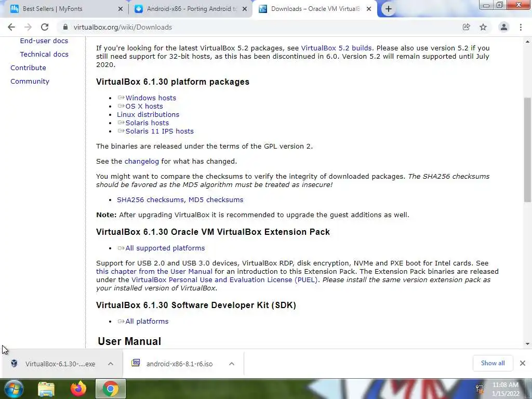Expand options for android-x86 iso download
Viewport: 532px width, 399px height.
[x=232, y=364]
